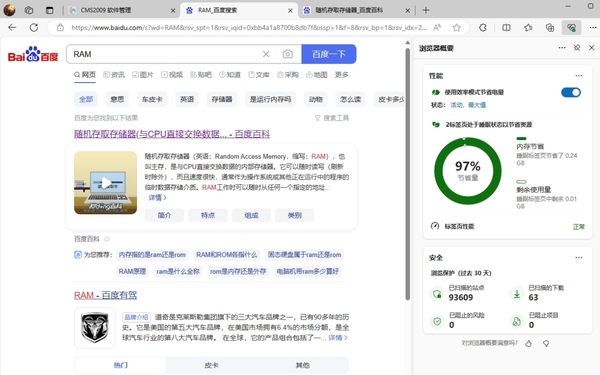The width and height of the screenshot is (600, 375).
Task: Select the 其他 tab under RAM vehicles
Action: tap(303, 365)
